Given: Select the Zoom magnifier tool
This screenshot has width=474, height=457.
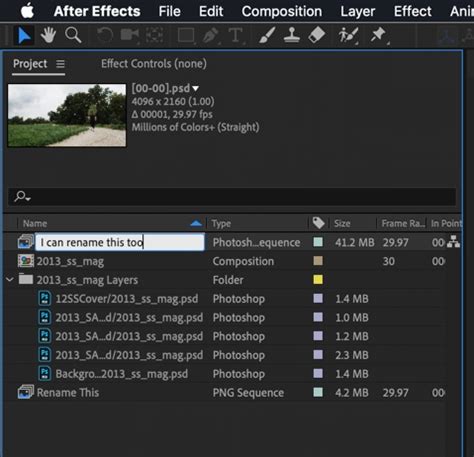Looking at the screenshot, I should 73,35.
